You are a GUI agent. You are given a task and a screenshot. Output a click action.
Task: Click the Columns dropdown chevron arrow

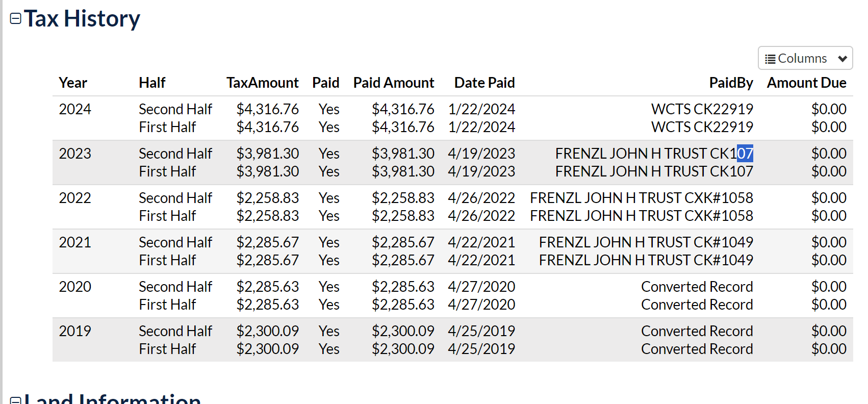(x=843, y=59)
